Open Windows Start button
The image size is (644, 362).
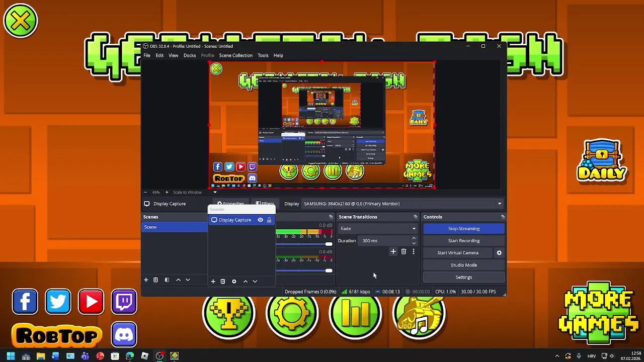(11, 356)
